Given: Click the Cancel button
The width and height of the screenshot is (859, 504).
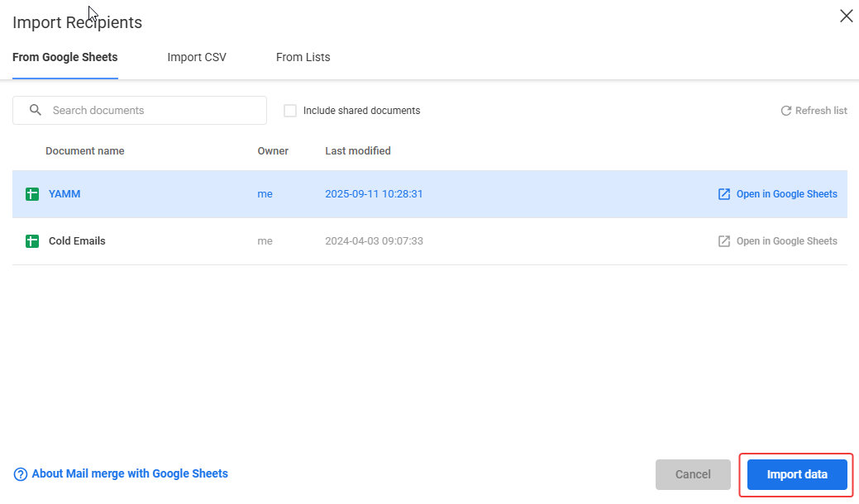Looking at the screenshot, I should 693,474.
